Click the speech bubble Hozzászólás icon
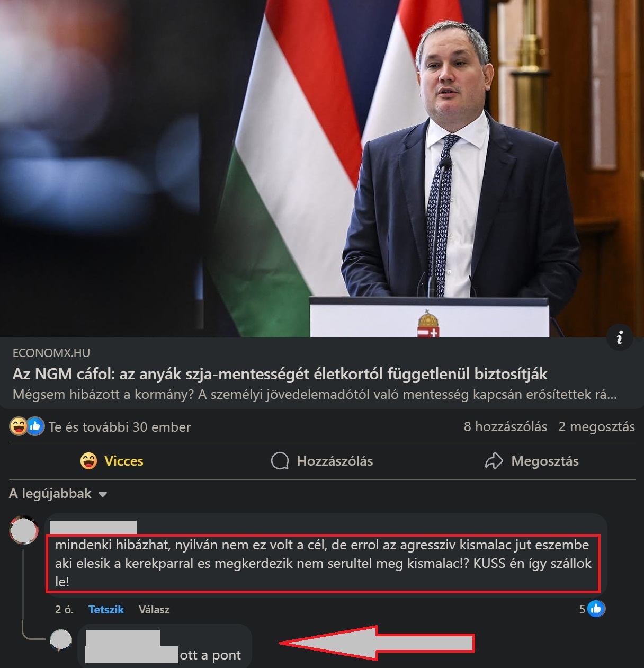The image size is (644, 668). point(280,461)
